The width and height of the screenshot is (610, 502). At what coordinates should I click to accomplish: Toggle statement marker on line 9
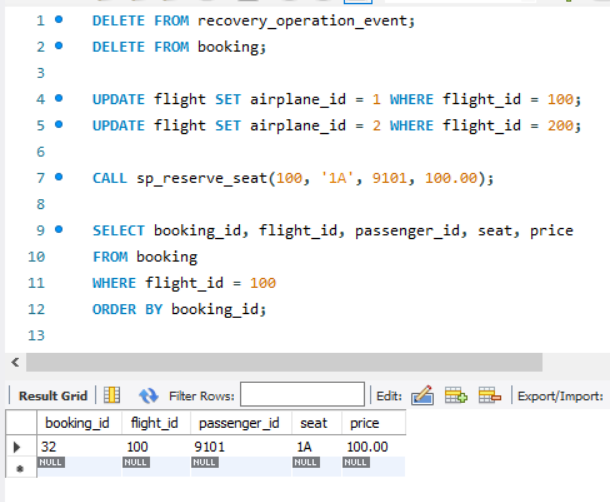tap(59, 229)
